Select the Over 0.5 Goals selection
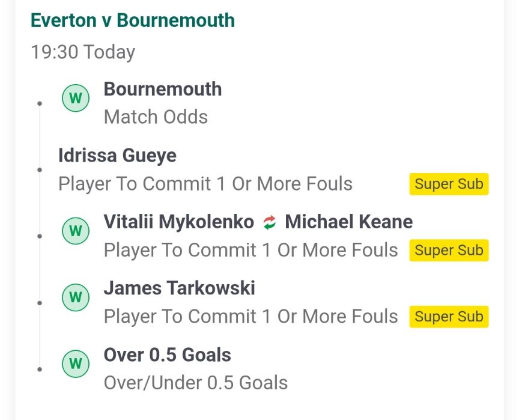Image resolution: width=519 pixels, height=420 pixels. (167, 355)
